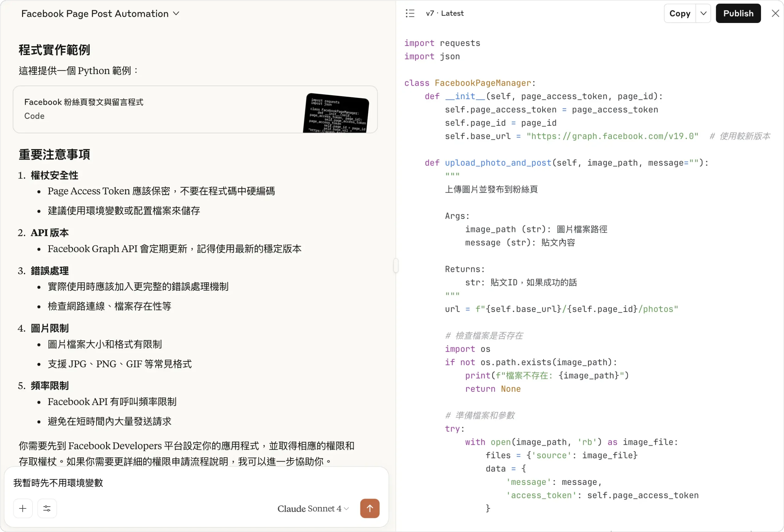The image size is (784, 532).
Task: Click the 圖片限制 list item
Action: point(50,328)
